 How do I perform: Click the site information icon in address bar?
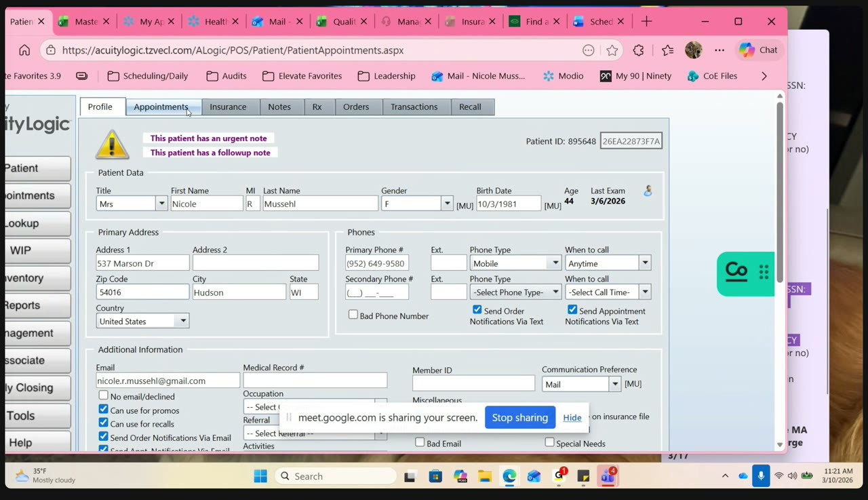(x=51, y=50)
